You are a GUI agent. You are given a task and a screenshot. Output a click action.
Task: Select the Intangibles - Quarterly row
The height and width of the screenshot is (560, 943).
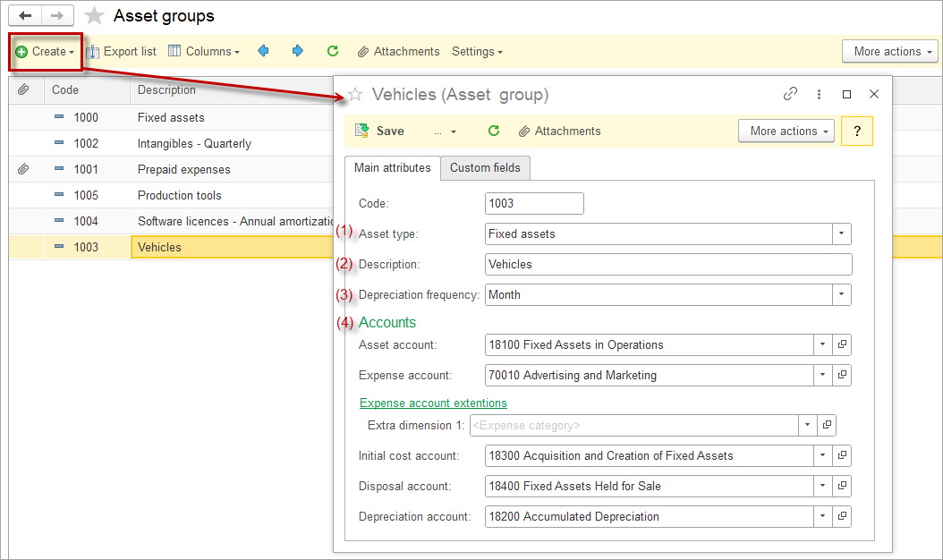(x=171, y=143)
